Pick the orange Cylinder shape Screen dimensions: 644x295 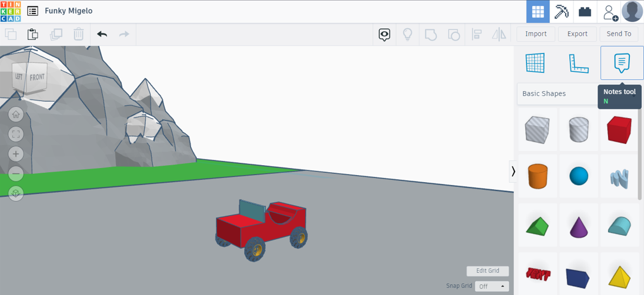click(537, 176)
